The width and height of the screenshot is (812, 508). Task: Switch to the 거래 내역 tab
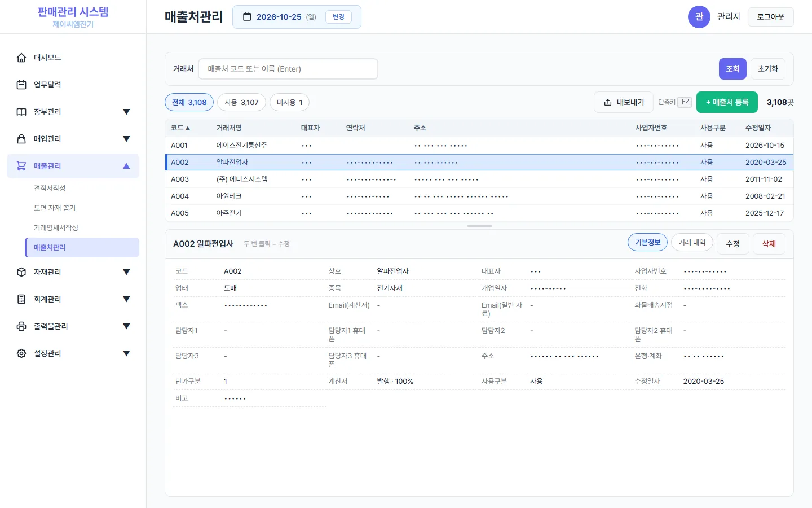[x=692, y=242]
